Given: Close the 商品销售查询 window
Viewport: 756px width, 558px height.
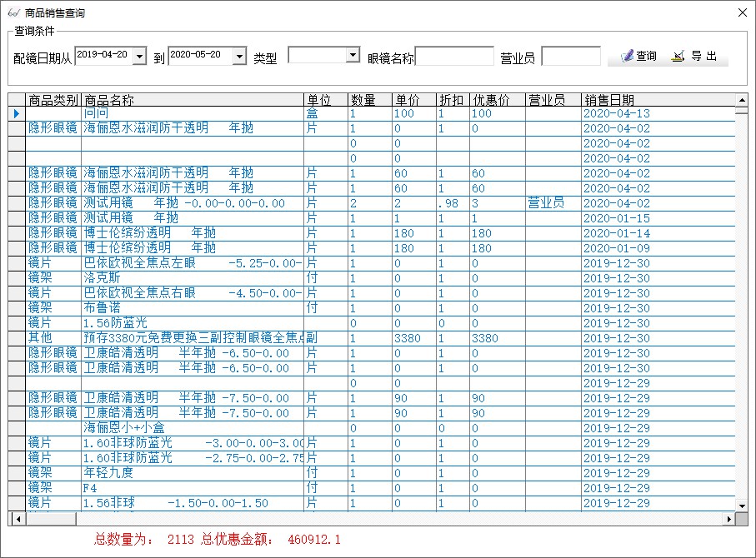Looking at the screenshot, I should (742, 12).
